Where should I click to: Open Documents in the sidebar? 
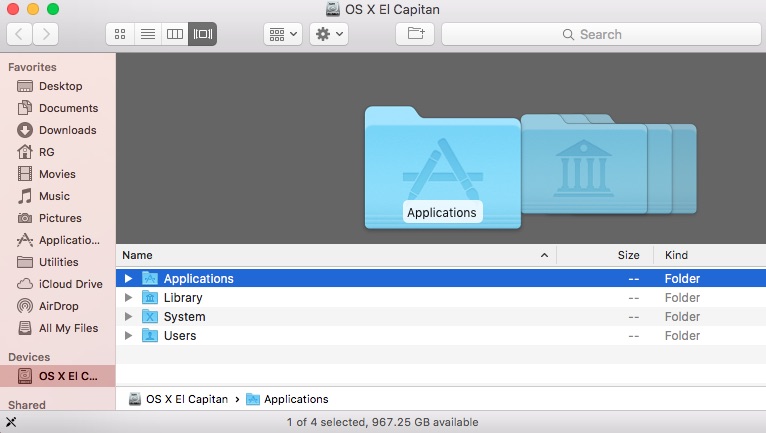click(x=58, y=108)
